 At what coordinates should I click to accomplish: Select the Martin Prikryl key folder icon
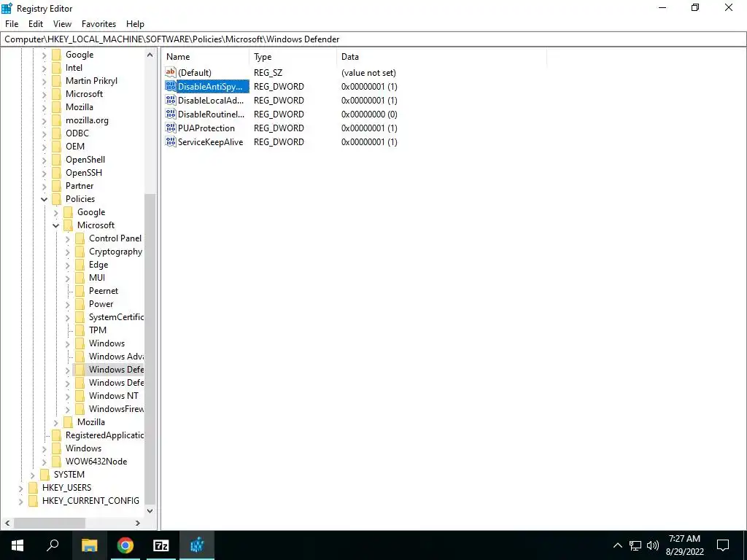[57, 81]
